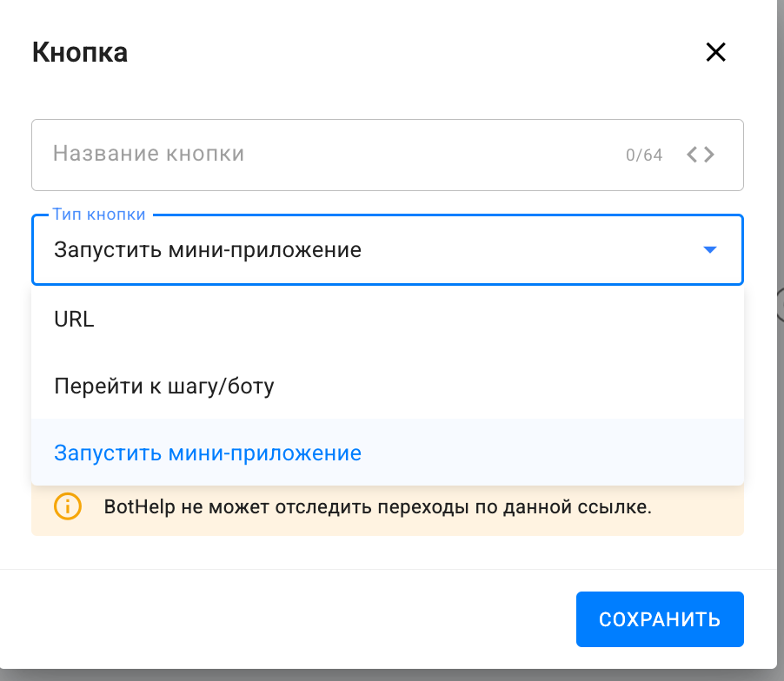The height and width of the screenshot is (681, 784).
Task: Click the selected value text in the Тип кнопки field
Action: (208, 251)
